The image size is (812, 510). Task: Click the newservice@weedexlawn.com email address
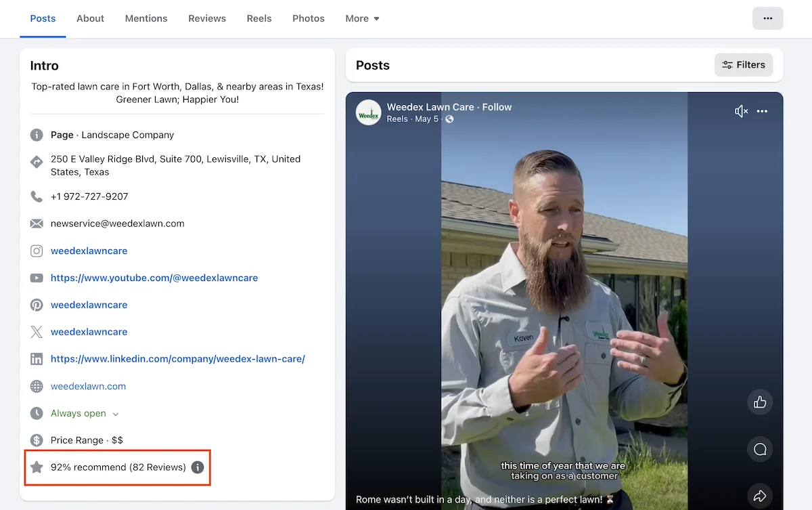tap(117, 224)
